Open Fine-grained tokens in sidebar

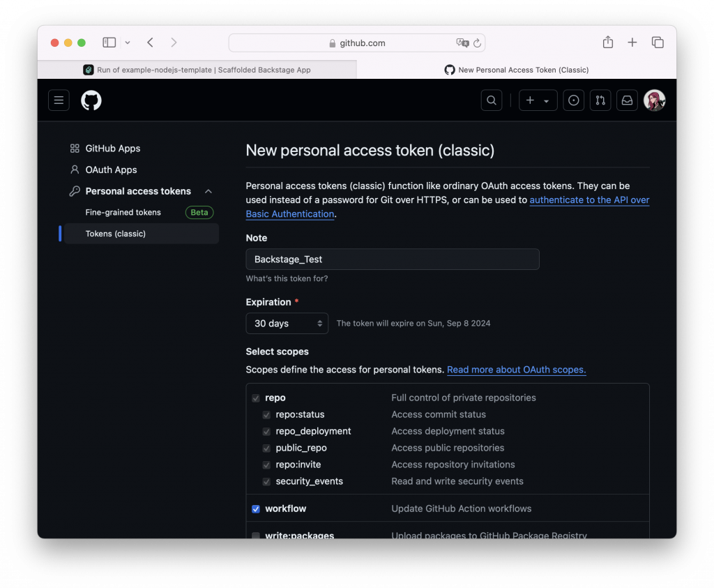123,212
